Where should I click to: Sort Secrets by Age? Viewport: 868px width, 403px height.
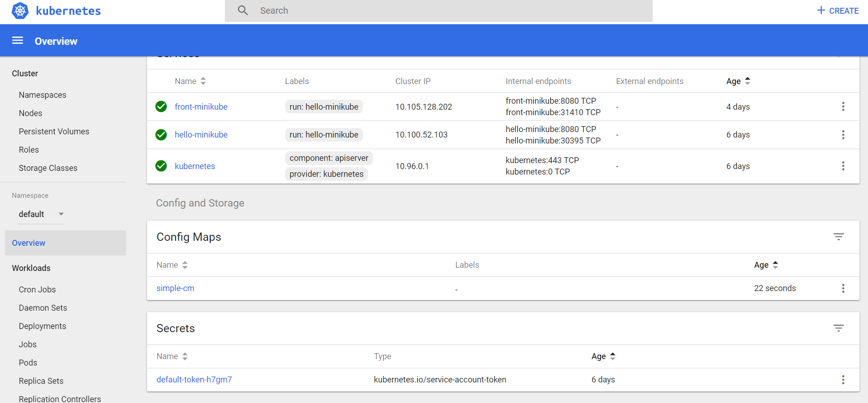[603, 356]
